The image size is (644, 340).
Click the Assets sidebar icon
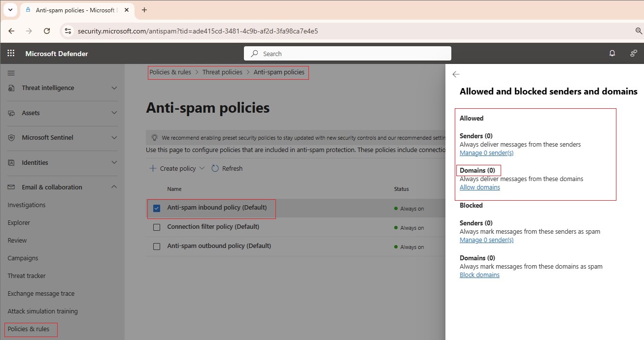11,113
